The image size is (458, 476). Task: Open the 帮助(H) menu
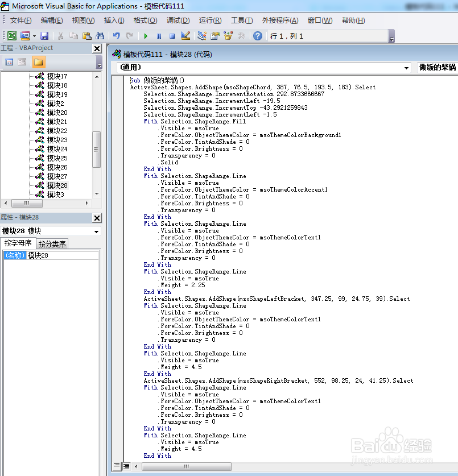(353, 20)
